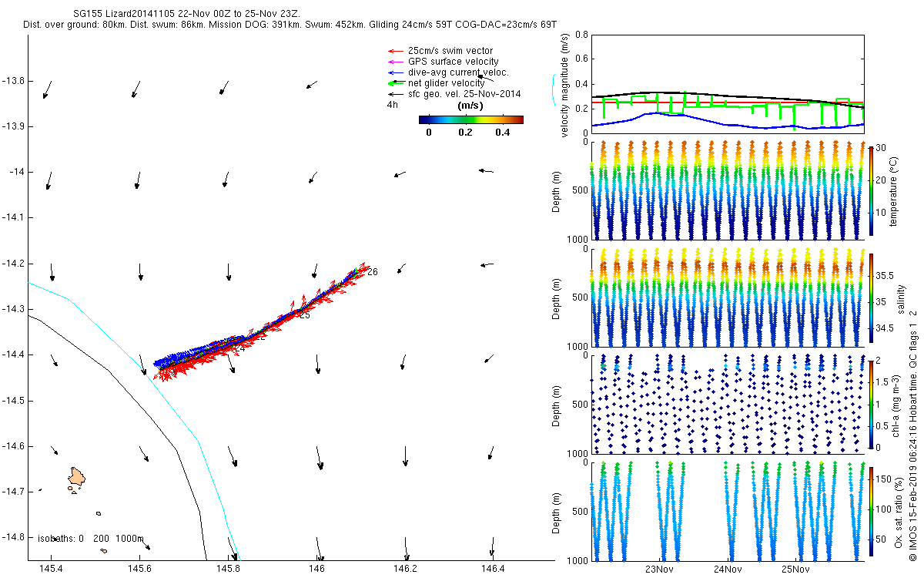Image resolution: width=924 pixels, height=578 pixels.
Task: Click the 'Ox. sat. ratio (%)' label
Action: (900, 512)
